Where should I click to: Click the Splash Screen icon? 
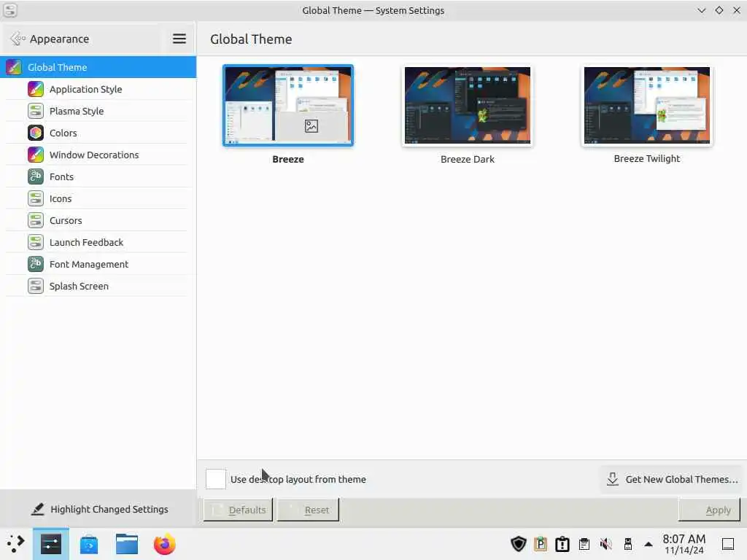click(36, 286)
